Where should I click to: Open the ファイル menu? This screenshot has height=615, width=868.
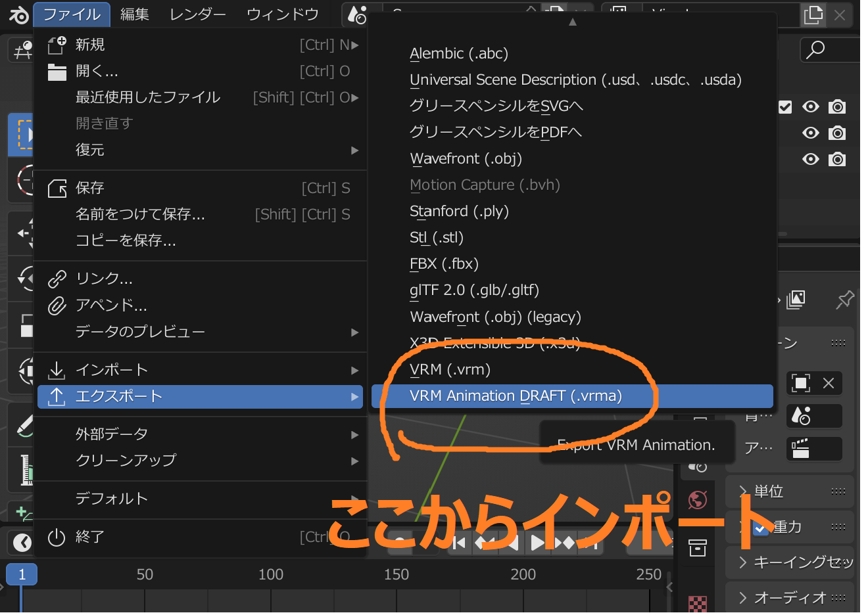(x=71, y=14)
